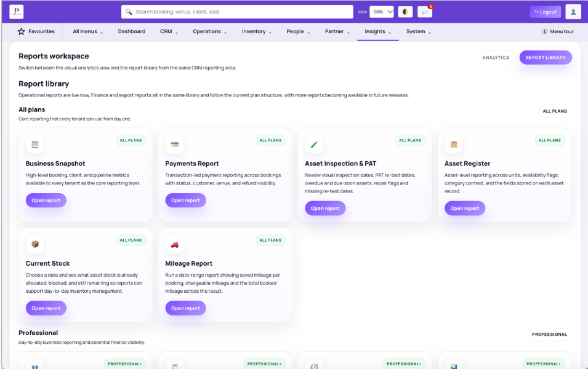Click the Logout button
588x369 pixels.
click(546, 12)
